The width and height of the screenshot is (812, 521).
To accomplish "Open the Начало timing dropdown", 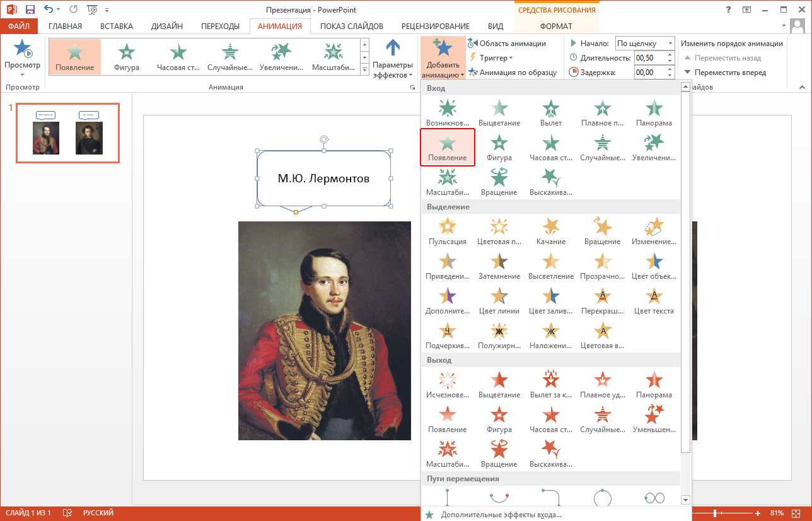I will click(x=644, y=44).
